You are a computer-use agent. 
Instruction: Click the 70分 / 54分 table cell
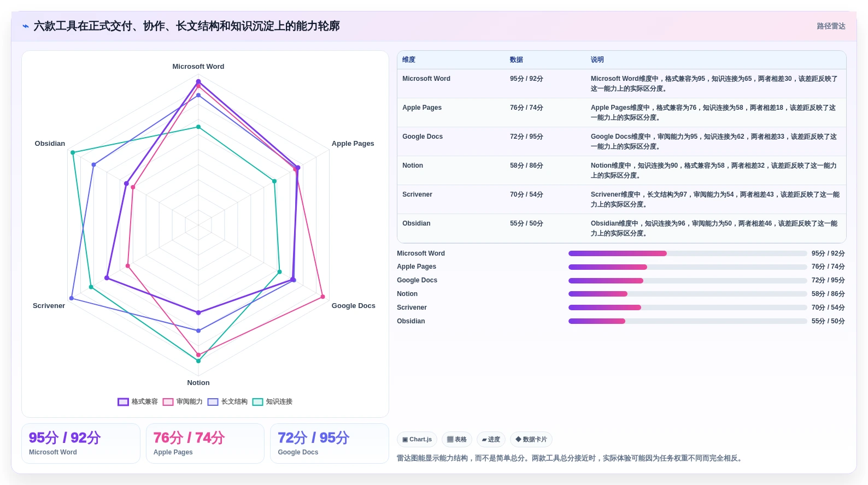pyautogui.click(x=526, y=194)
